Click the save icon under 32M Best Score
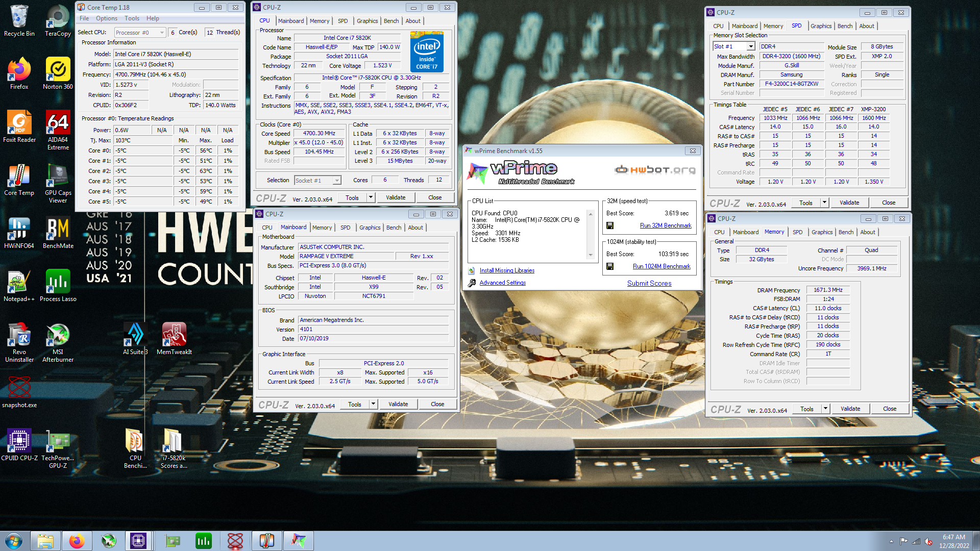The width and height of the screenshot is (980, 551). coord(610,226)
